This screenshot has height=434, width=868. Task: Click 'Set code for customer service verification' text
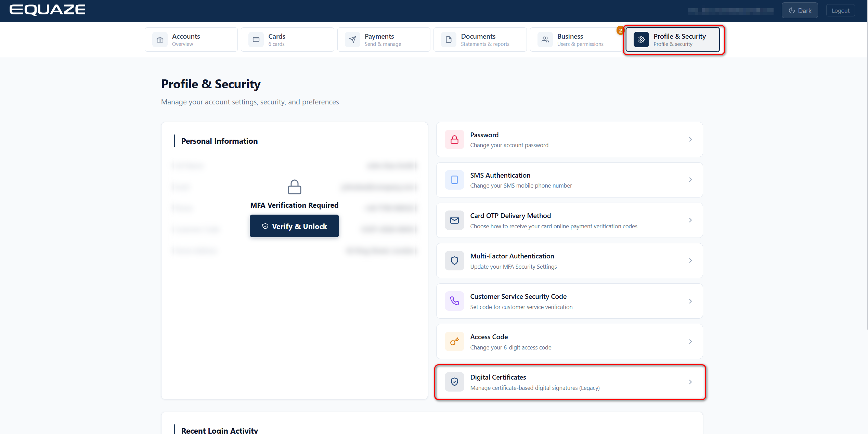tap(521, 307)
